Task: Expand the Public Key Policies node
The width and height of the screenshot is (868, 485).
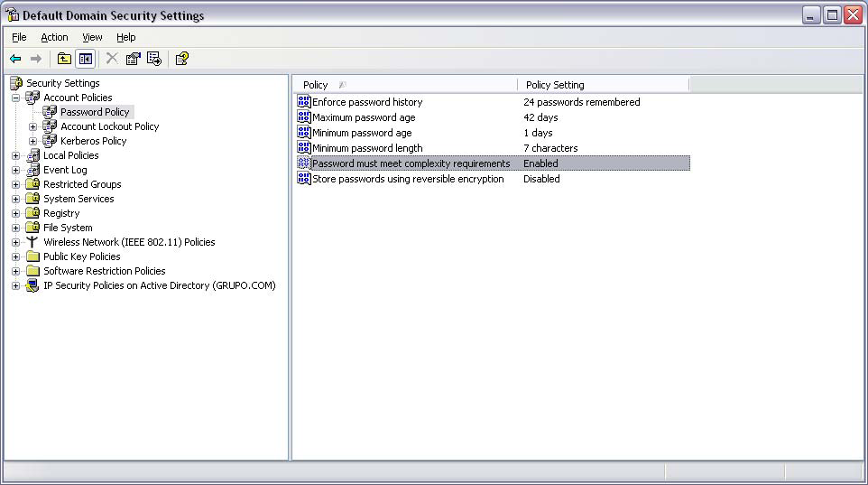Action: (x=15, y=256)
